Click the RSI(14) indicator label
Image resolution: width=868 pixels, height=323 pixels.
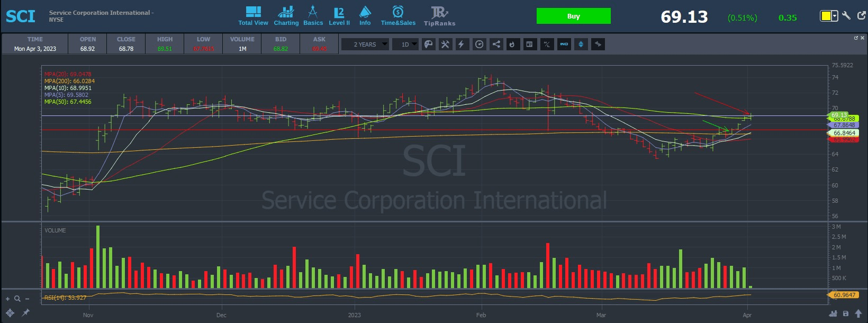[x=65, y=298]
